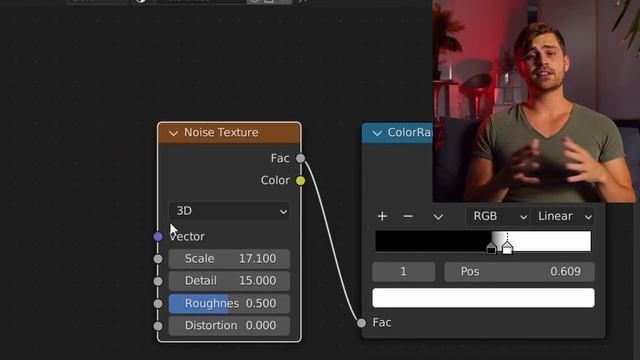Click the Roughness input socket
Image resolution: width=640 pixels, height=360 pixels.
coord(158,304)
